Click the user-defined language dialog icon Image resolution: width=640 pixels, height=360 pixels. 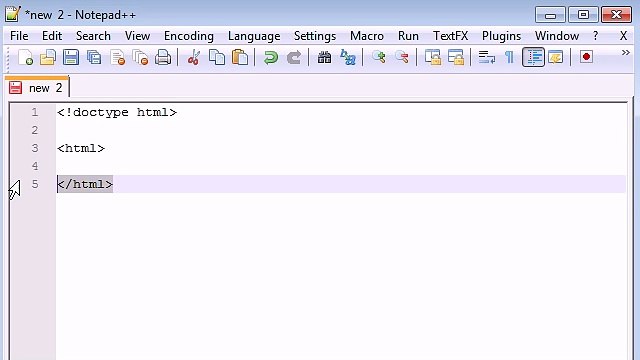pos(556,57)
